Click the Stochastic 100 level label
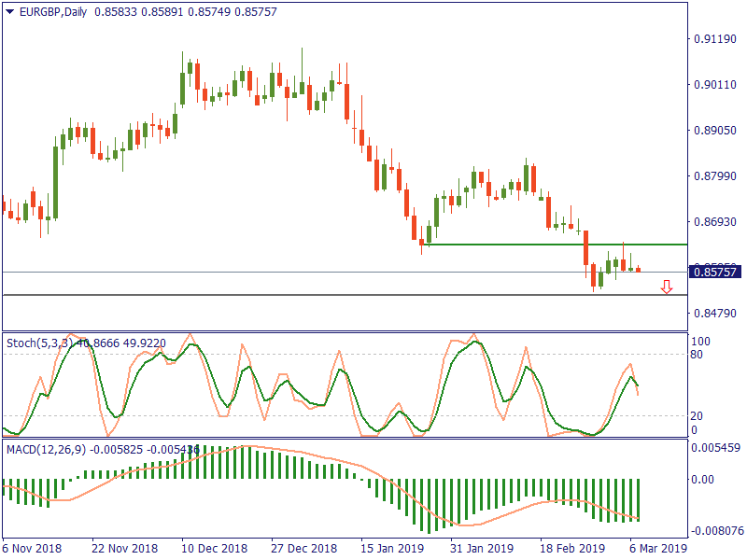 pos(700,342)
